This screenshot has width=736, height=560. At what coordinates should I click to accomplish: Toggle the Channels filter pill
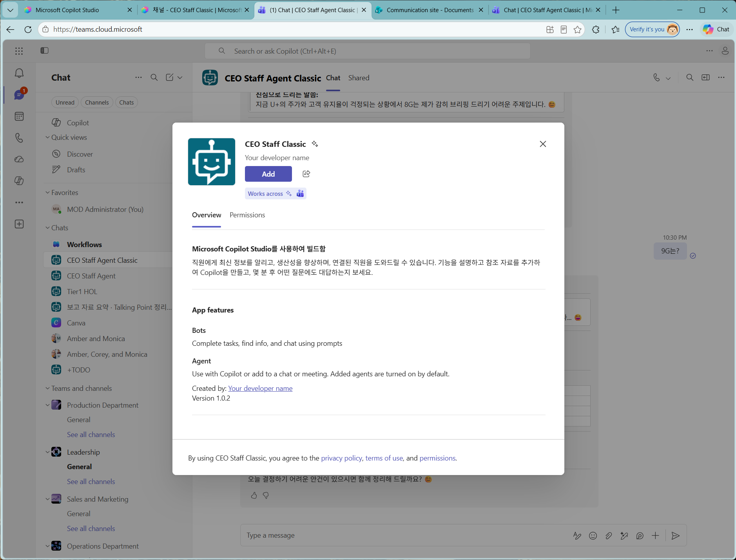pyautogui.click(x=97, y=103)
